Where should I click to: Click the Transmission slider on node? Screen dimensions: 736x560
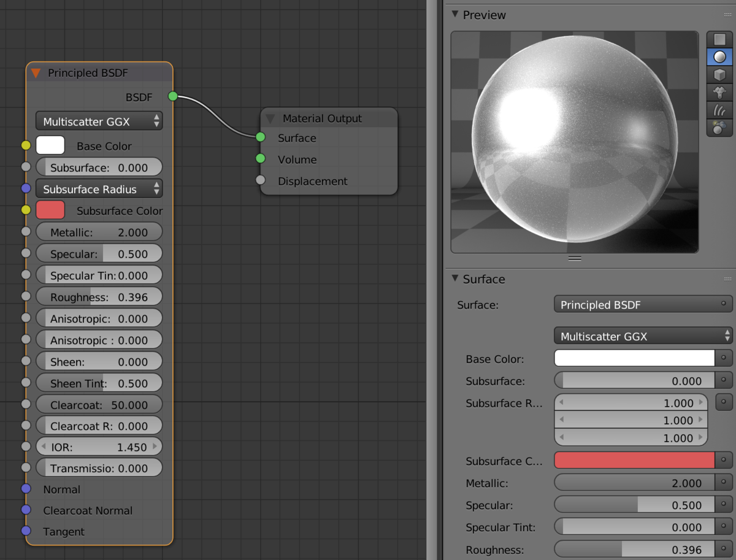(99, 468)
